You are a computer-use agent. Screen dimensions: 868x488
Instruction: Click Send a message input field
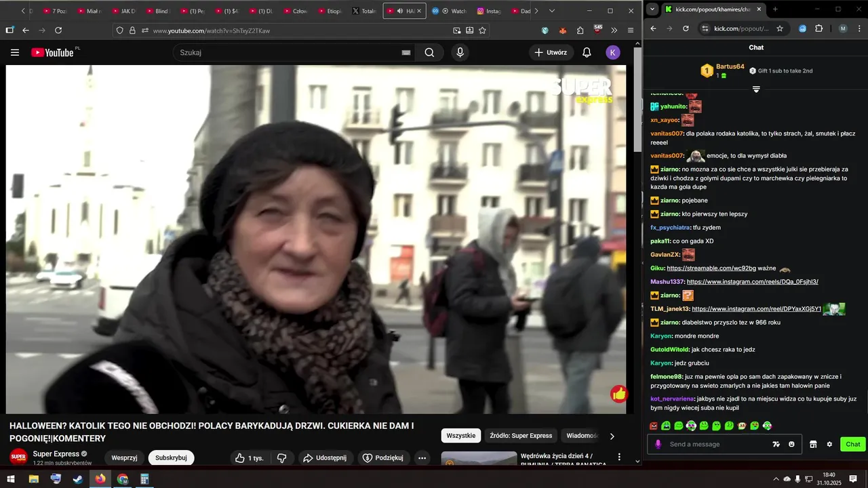tap(717, 444)
